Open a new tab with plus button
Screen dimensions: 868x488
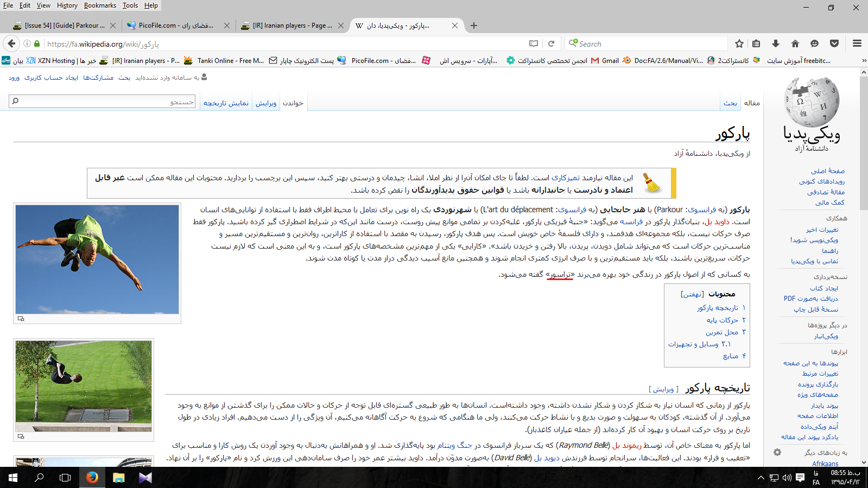pyautogui.click(x=474, y=26)
